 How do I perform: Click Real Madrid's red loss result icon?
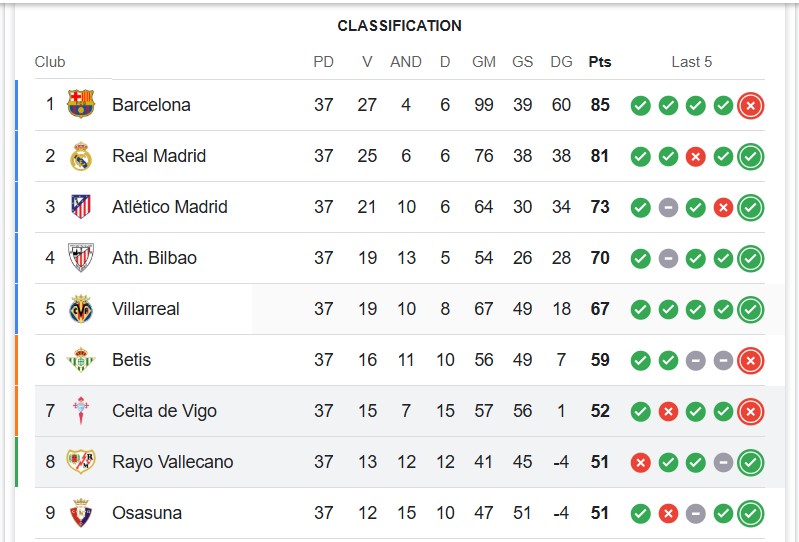click(x=696, y=157)
